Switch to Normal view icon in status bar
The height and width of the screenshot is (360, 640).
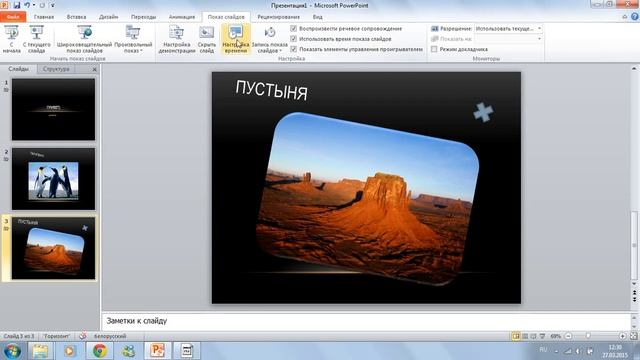pyautogui.click(x=516, y=336)
